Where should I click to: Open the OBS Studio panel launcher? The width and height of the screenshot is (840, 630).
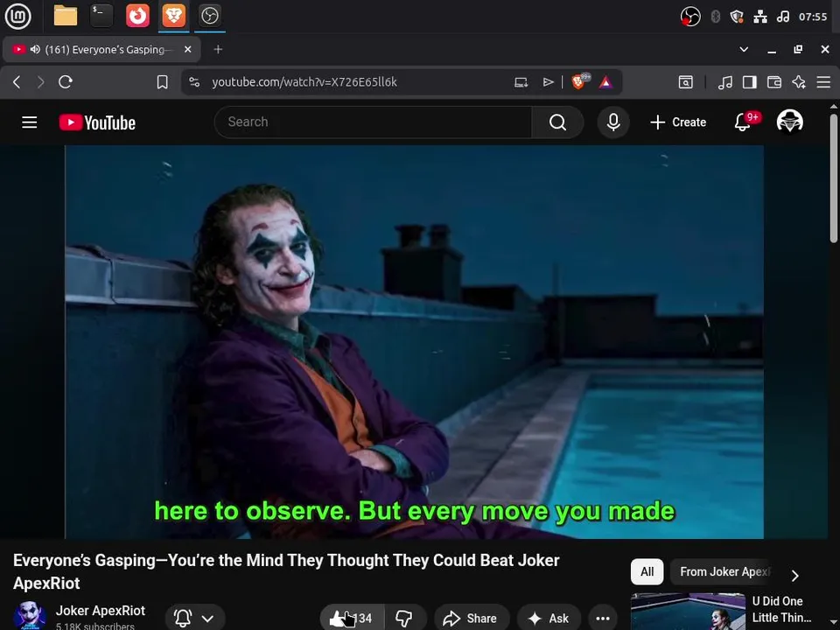(x=209, y=16)
